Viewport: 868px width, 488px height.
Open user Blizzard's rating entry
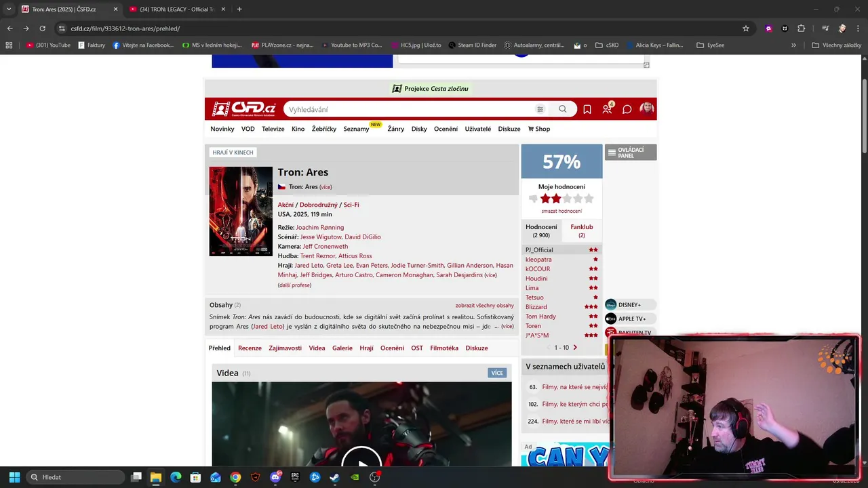coord(536,307)
